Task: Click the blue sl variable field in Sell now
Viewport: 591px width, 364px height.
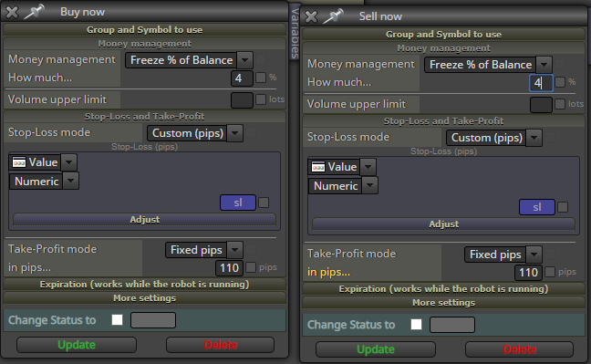Action: 537,207
